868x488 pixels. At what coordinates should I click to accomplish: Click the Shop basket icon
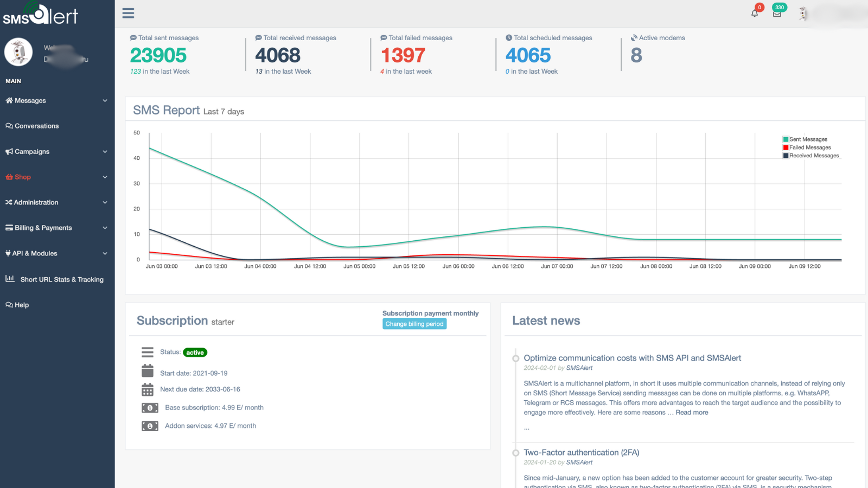8,177
